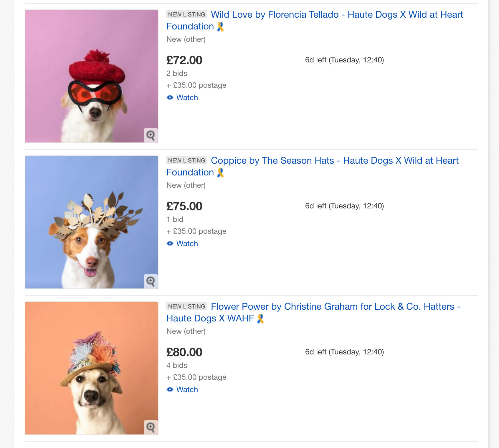Image resolution: width=499 pixels, height=448 pixels.
Task: Click eye icon beside Coppice Watch link
Action: [x=170, y=243]
